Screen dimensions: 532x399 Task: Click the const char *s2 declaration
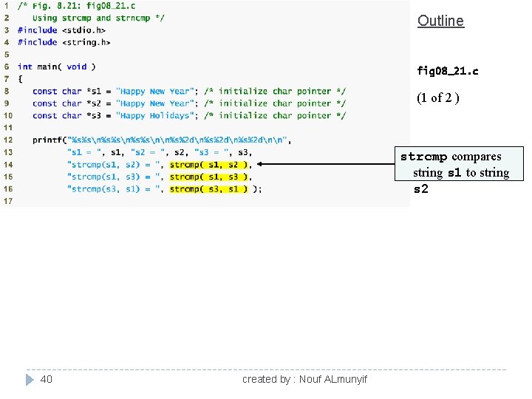[x=115, y=103]
